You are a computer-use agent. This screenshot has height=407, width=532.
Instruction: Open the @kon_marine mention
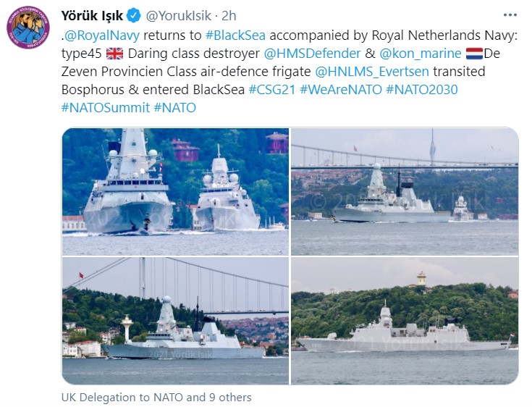tap(421, 54)
